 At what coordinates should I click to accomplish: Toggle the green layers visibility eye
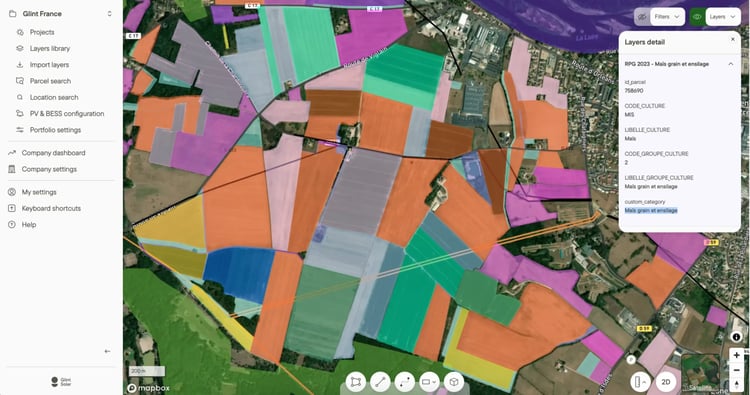pyautogui.click(x=697, y=17)
